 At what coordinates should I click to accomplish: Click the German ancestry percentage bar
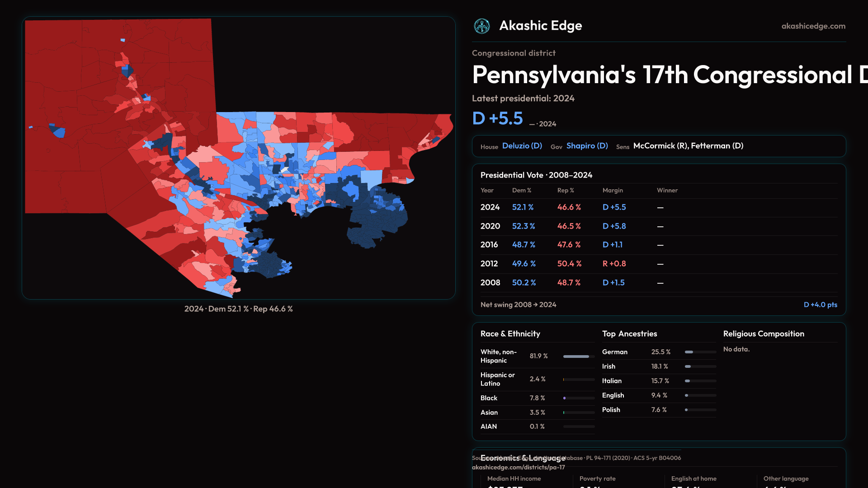click(x=700, y=352)
